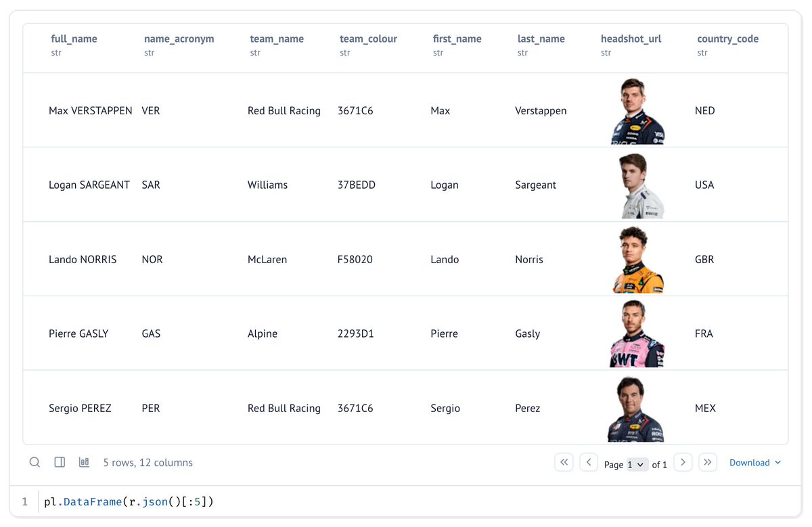The image size is (812, 527).
Task: Open the Download dropdown
Action: point(755,463)
